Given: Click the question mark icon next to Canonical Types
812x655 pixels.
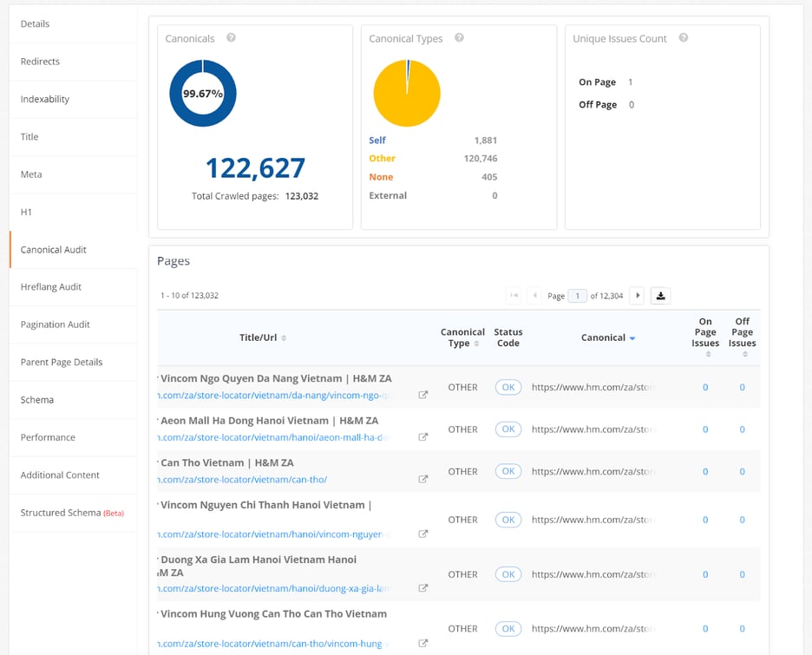Looking at the screenshot, I should pyautogui.click(x=459, y=38).
